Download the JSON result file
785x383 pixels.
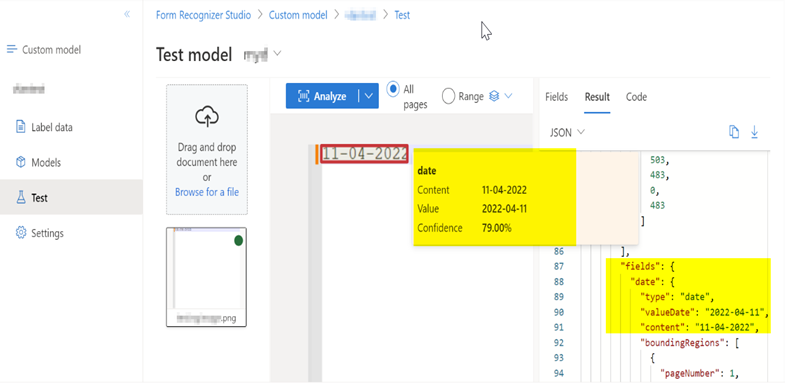point(754,132)
